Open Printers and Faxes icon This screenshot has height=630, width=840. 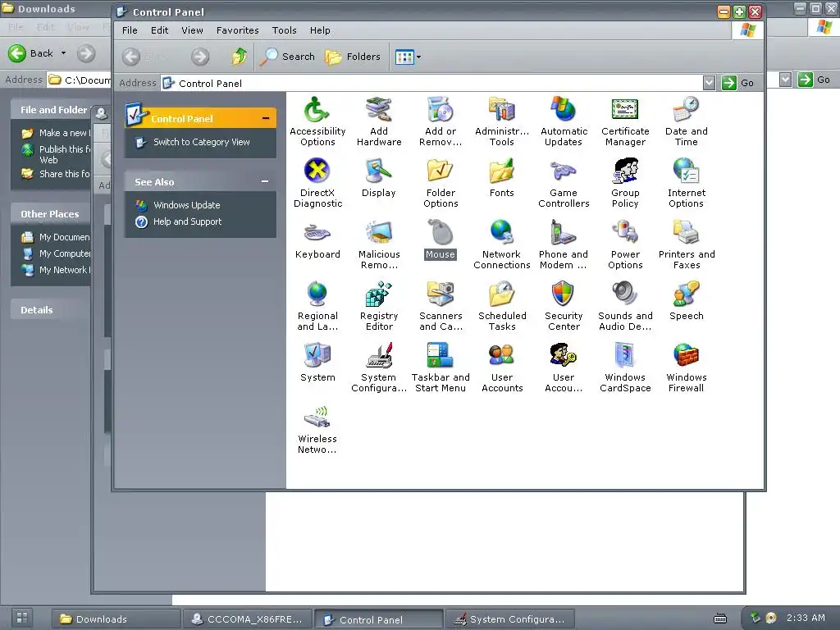[x=687, y=244]
